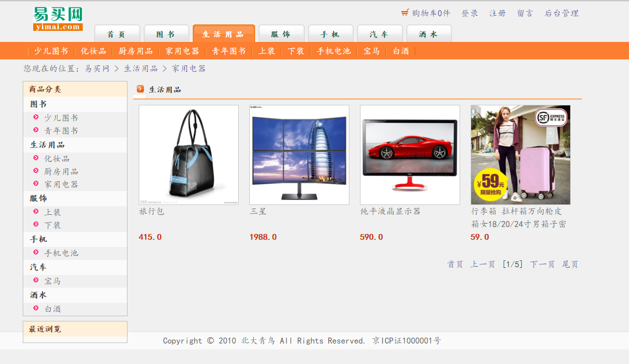Select 青年图书 in the orange submenu bar
Screen dimensions: 629x364
pyautogui.click(x=229, y=51)
